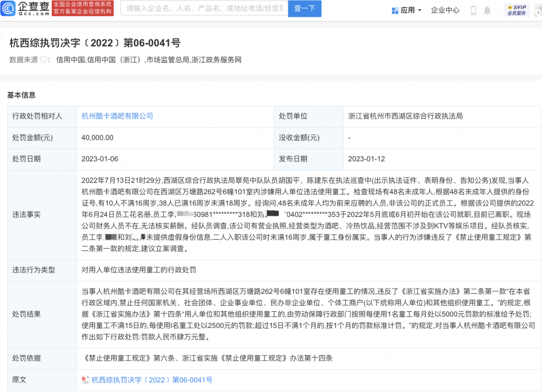Click the 发布日期 value 2023-01-12
The width and height of the screenshot is (542, 392).
pyautogui.click(x=366, y=159)
